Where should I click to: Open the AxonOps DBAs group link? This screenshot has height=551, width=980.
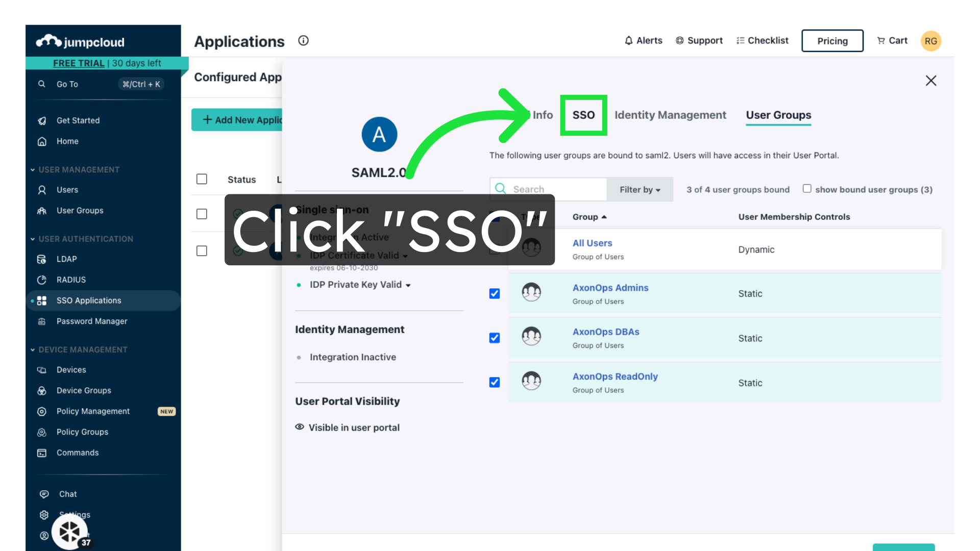point(605,332)
